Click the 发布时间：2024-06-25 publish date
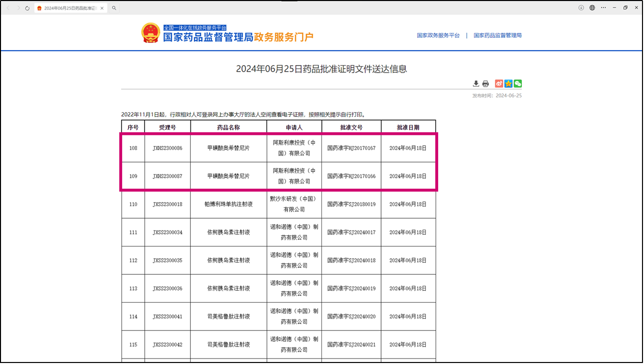This screenshot has width=644, height=364. point(497,96)
